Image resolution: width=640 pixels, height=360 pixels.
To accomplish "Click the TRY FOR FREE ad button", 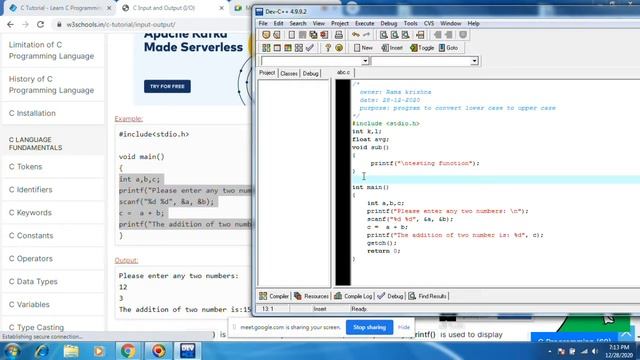I will click(167, 87).
